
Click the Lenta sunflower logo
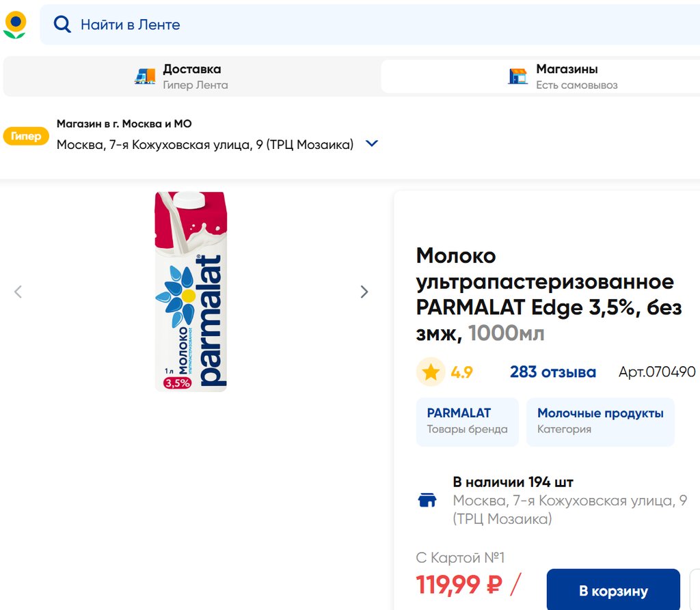pos(14,25)
